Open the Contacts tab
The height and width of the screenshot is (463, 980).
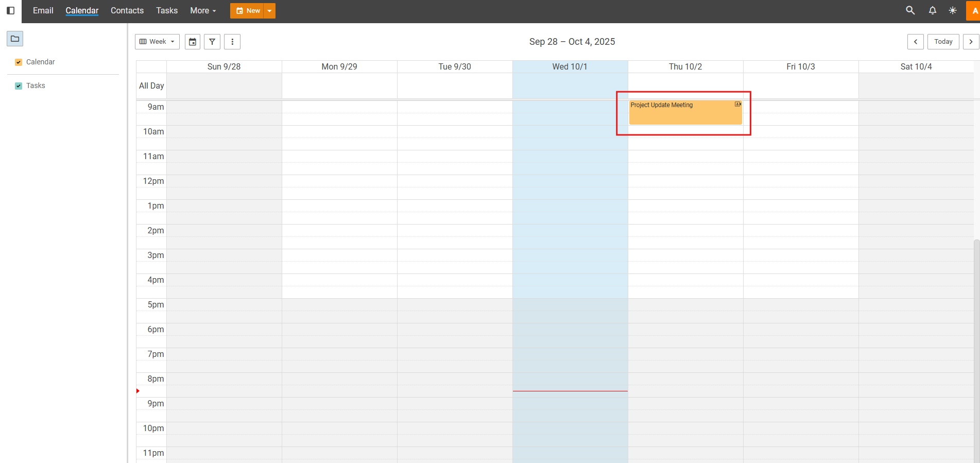coord(127,11)
